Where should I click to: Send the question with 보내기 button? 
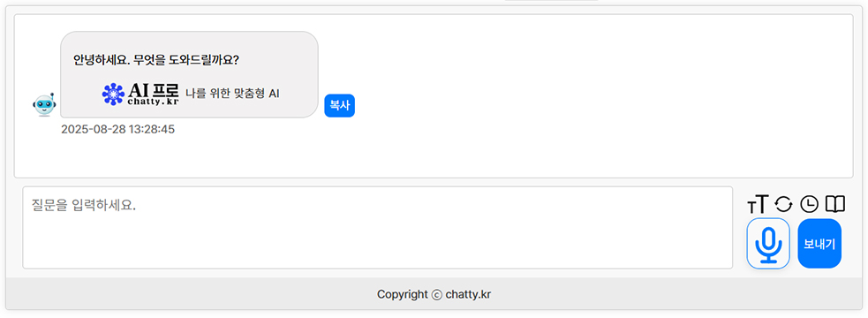click(x=819, y=244)
